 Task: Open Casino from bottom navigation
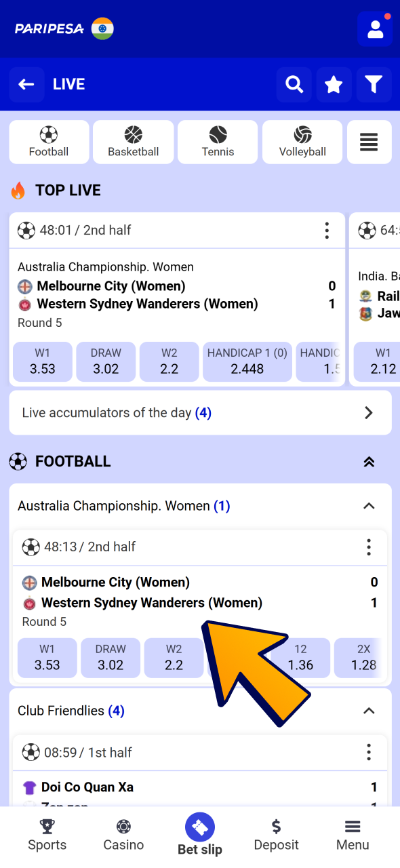tap(123, 833)
